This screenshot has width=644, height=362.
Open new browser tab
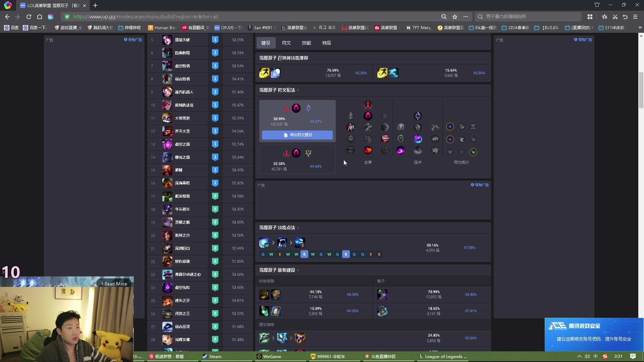point(95,5)
